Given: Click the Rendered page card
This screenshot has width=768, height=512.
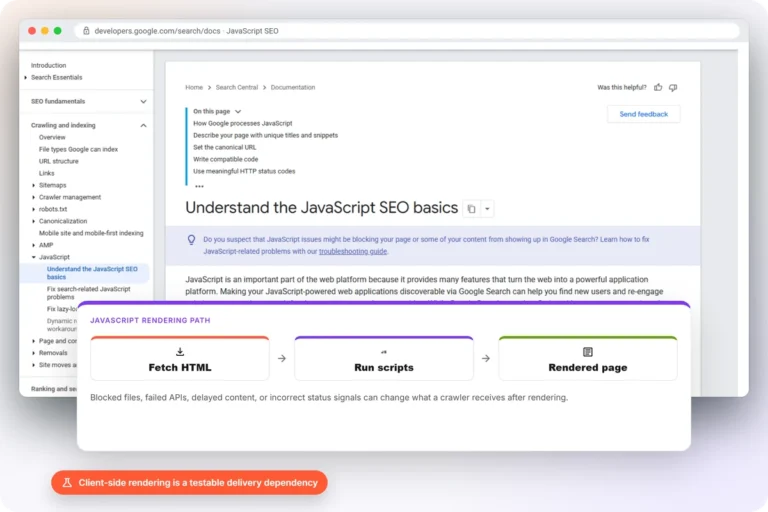Looking at the screenshot, I should [588, 359].
